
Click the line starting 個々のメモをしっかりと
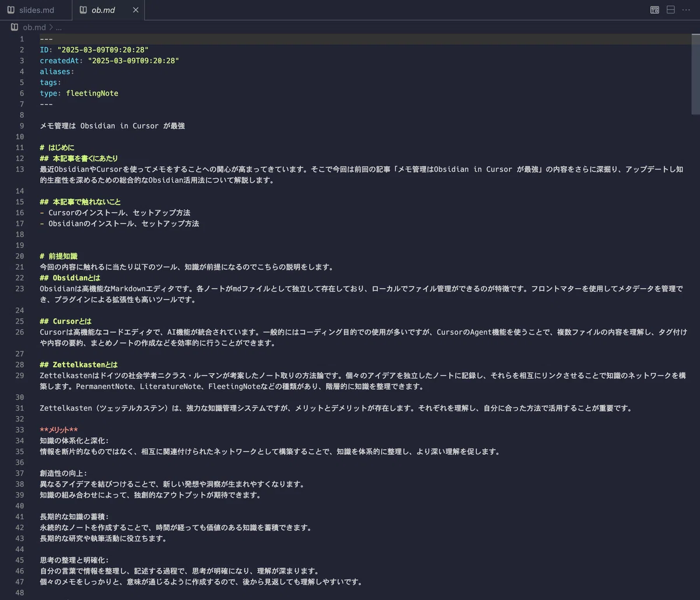pyautogui.click(x=201, y=581)
